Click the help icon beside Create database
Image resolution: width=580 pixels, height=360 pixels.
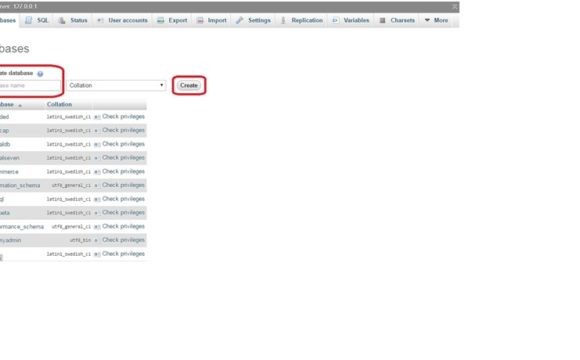pyautogui.click(x=40, y=74)
